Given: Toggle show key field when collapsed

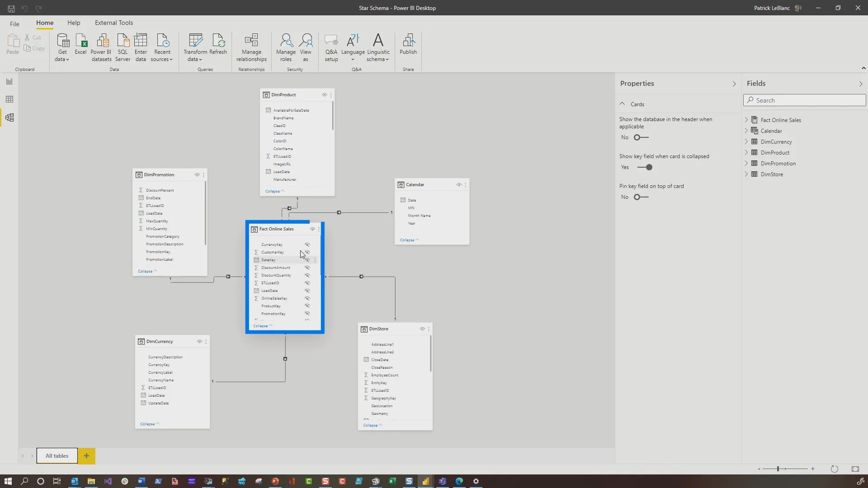Looking at the screenshot, I should tap(645, 167).
